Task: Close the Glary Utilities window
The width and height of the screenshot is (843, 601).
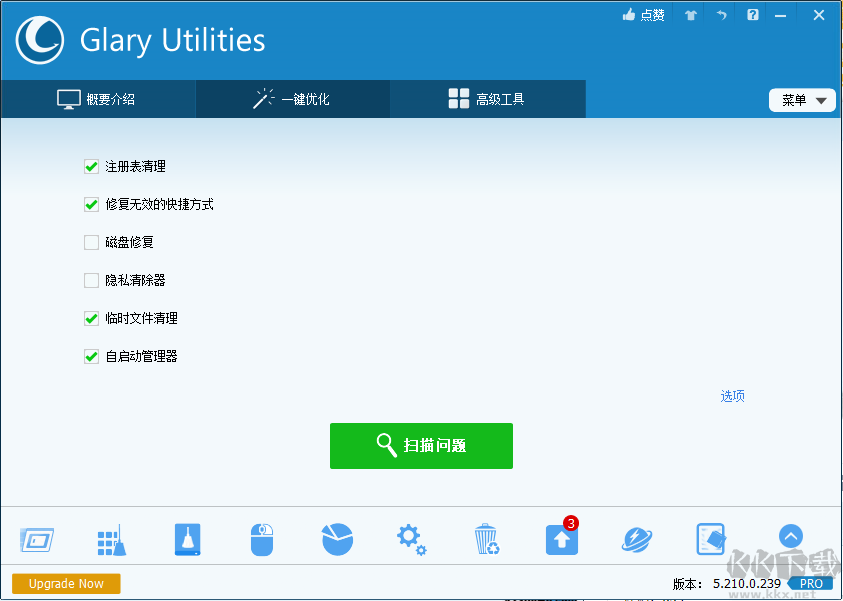Action: tap(819, 15)
